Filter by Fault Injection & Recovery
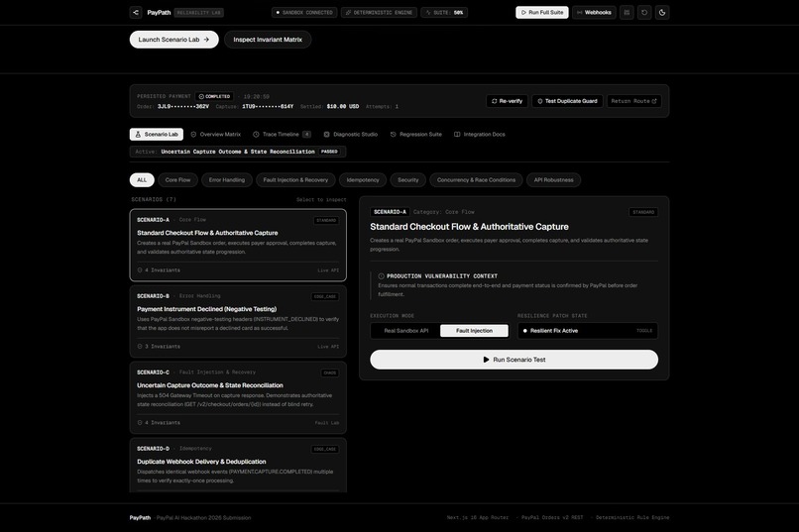Image resolution: width=799 pixels, height=532 pixels. (295, 179)
